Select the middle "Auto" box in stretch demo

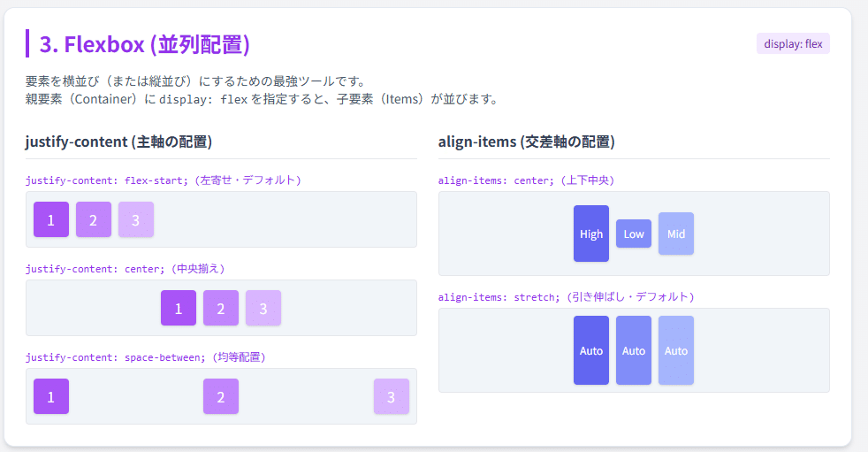coord(634,350)
